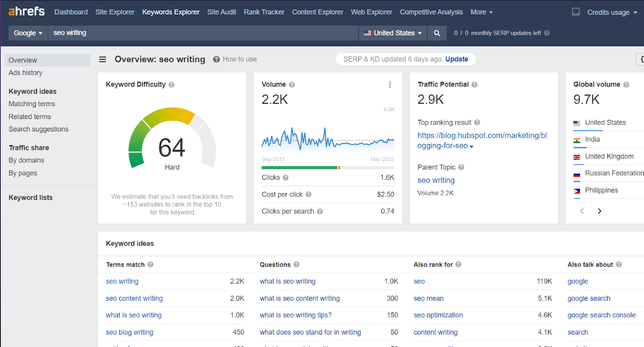Open the blog.hubspot.com top ranking URL
644x347 pixels.
pos(482,140)
